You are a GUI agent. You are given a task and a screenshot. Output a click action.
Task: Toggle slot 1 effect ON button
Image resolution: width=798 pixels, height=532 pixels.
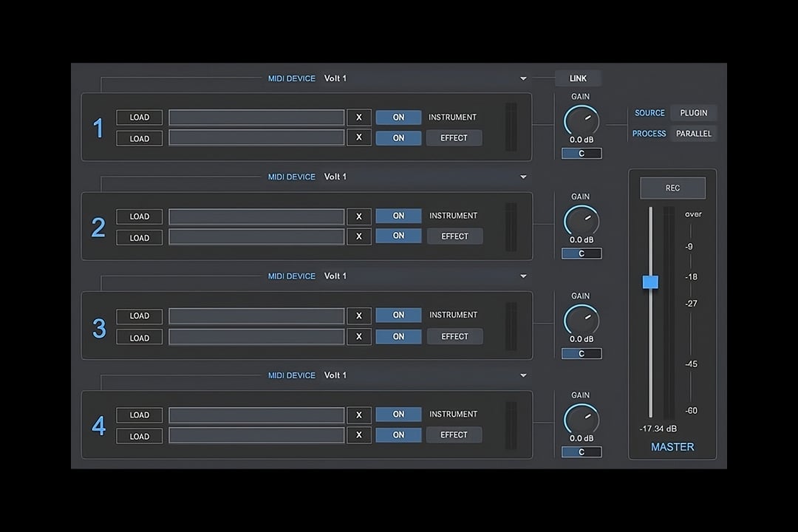click(398, 138)
